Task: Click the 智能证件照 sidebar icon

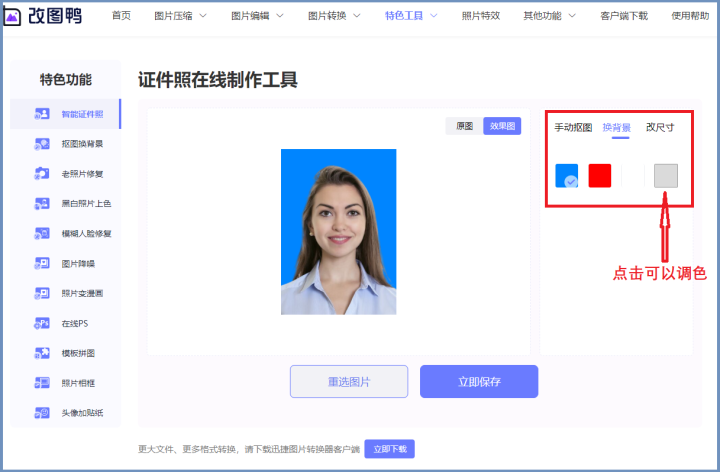Action: 42,113
